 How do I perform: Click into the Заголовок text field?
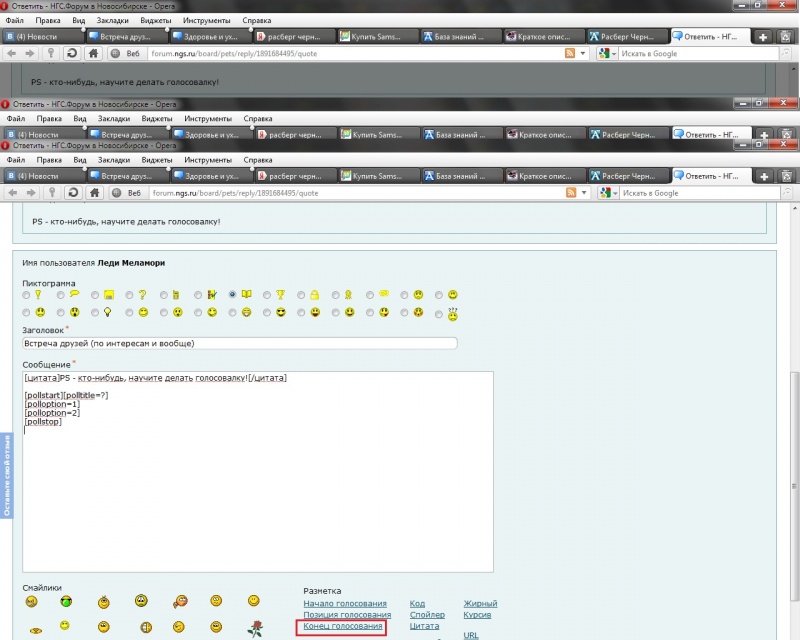[x=240, y=343]
